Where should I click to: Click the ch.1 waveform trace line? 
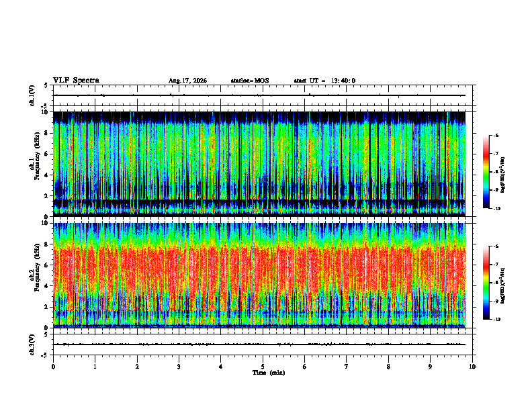(259, 95)
